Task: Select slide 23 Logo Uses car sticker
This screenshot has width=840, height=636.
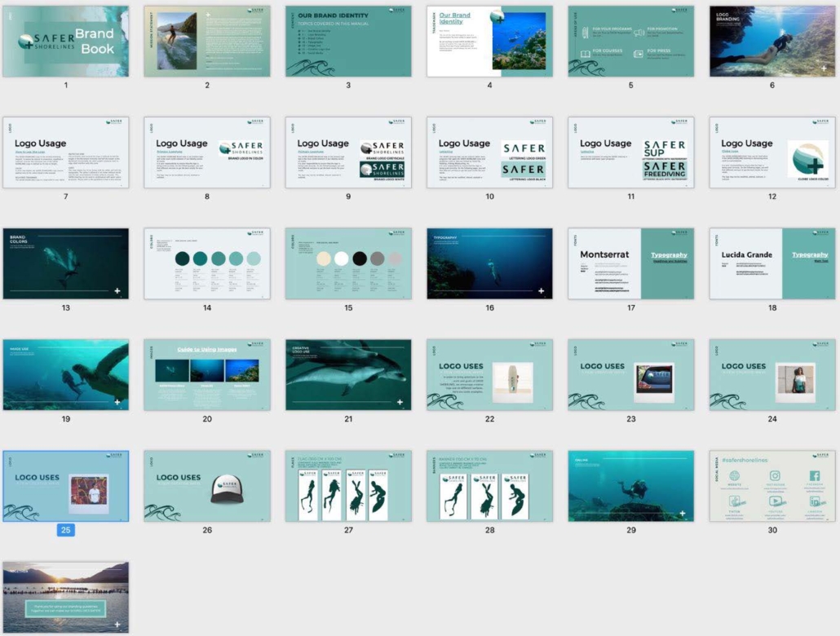Action: coord(631,374)
